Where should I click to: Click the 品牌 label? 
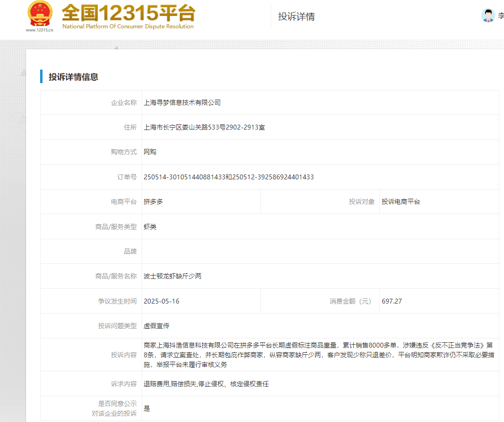(x=130, y=251)
